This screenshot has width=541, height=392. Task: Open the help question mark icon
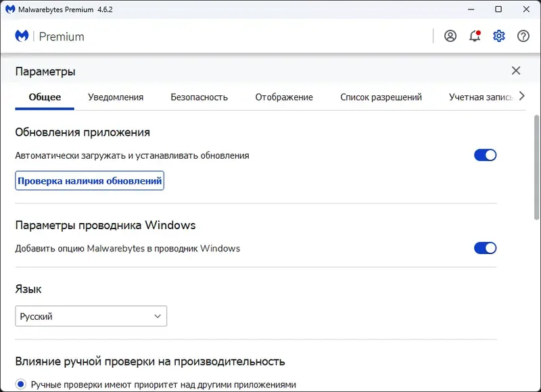coord(523,36)
